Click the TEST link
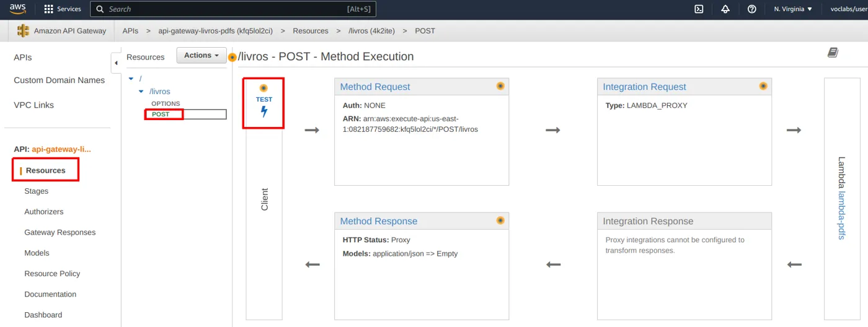The height and width of the screenshot is (327, 868). 264,99
